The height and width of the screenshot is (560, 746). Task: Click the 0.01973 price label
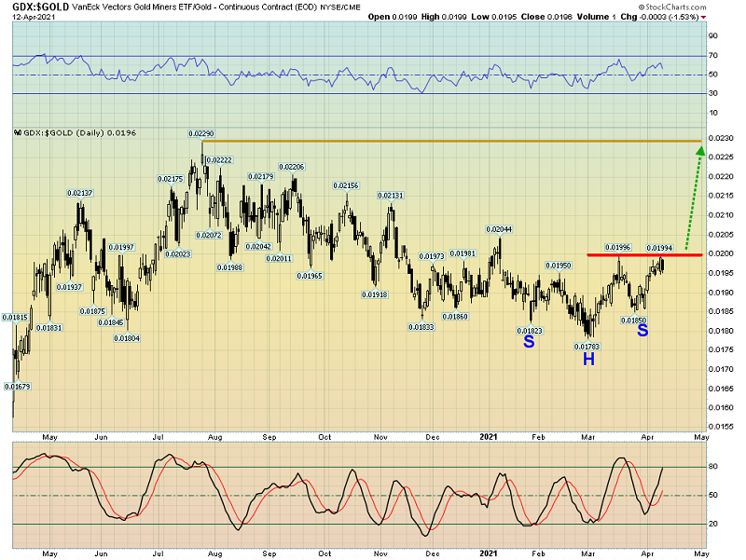click(432, 256)
